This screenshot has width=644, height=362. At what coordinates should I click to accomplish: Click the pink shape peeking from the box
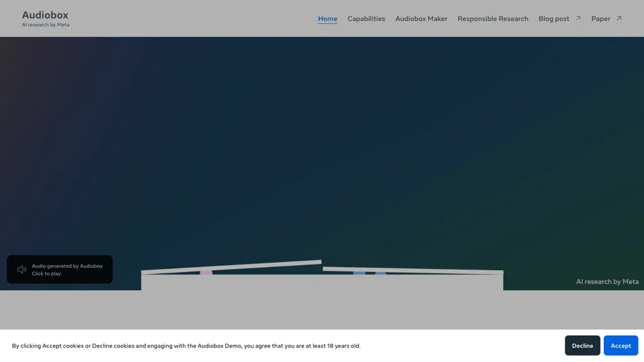point(206,273)
